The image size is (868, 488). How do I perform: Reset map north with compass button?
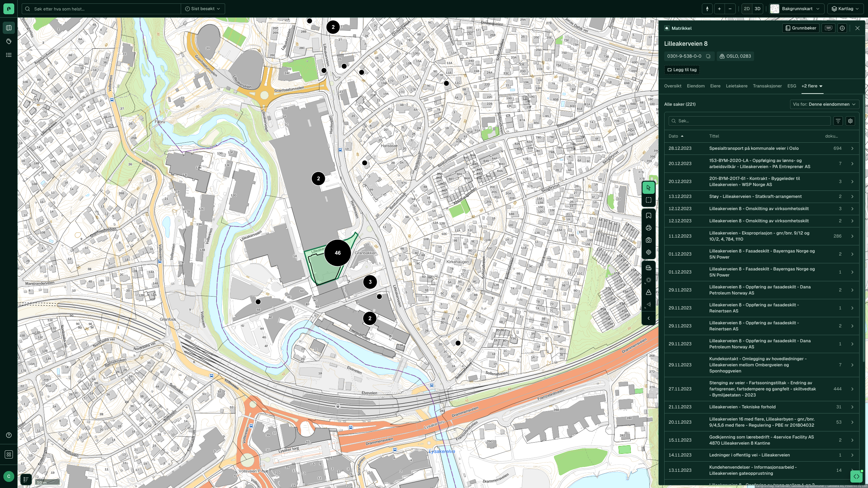point(707,9)
